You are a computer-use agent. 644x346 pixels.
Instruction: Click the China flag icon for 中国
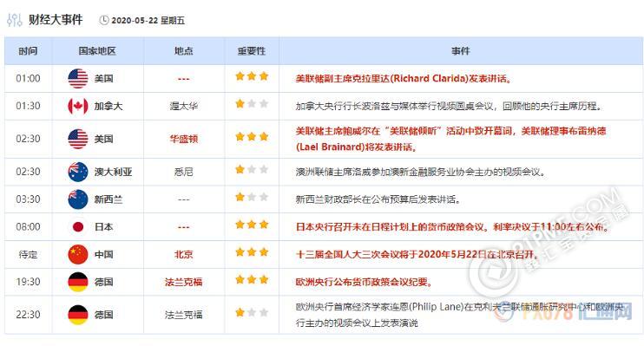coord(77,254)
